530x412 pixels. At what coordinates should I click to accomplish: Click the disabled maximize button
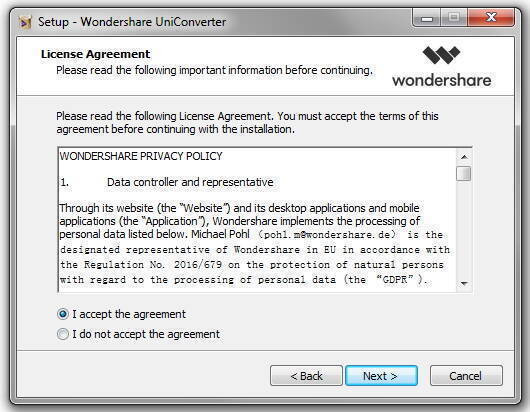pos(454,18)
